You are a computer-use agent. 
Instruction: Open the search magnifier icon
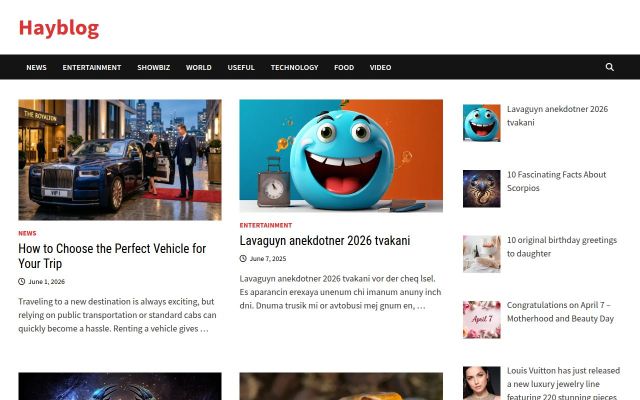point(609,67)
